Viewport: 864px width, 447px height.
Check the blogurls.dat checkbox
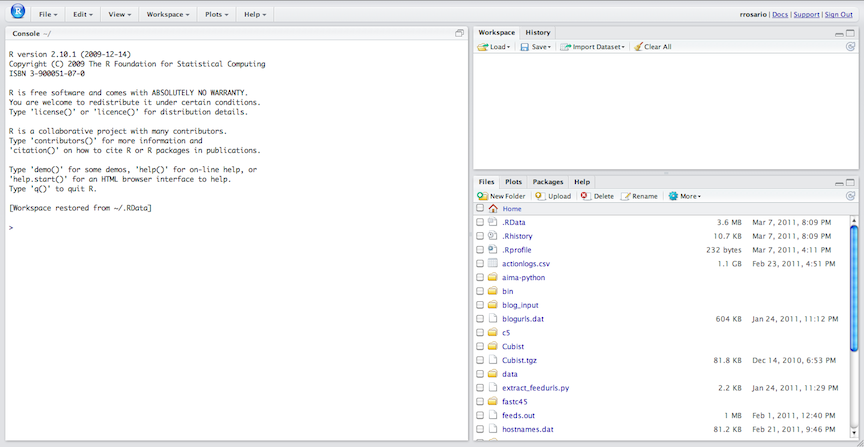click(480, 319)
